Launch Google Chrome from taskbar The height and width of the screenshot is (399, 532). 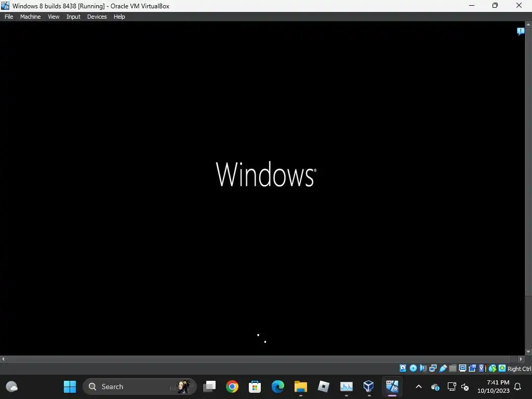click(x=232, y=387)
